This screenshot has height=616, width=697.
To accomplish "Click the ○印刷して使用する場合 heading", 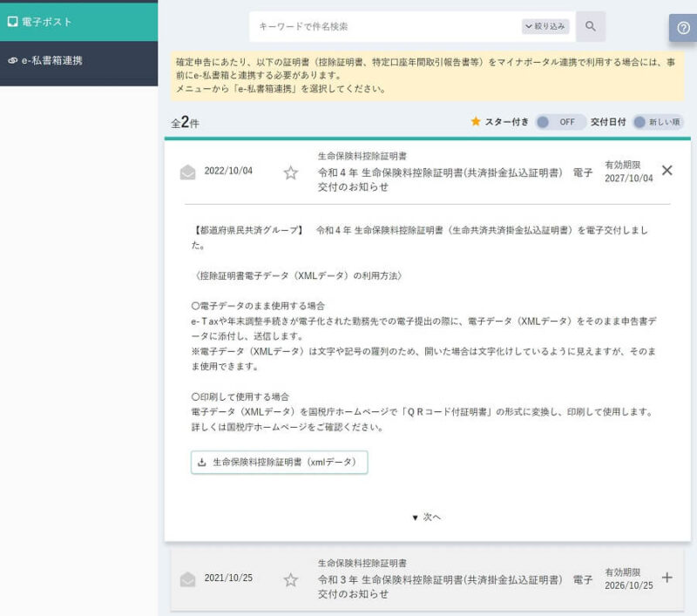I will pos(240,397).
